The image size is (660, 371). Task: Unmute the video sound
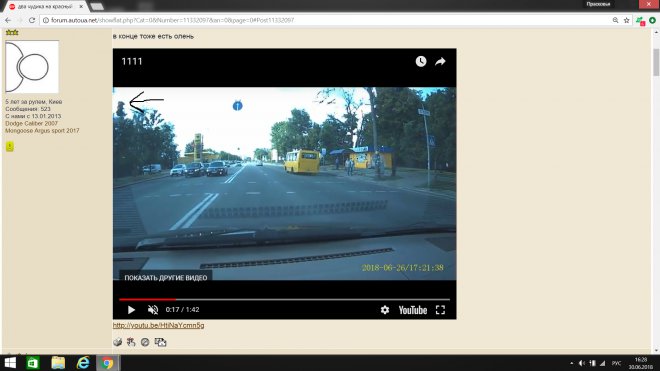click(x=153, y=310)
